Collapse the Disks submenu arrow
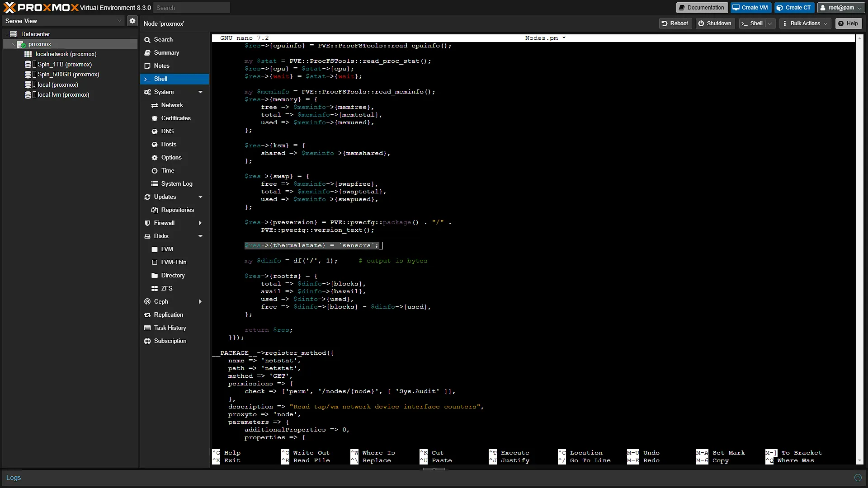868x488 pixels. (200, 236)
